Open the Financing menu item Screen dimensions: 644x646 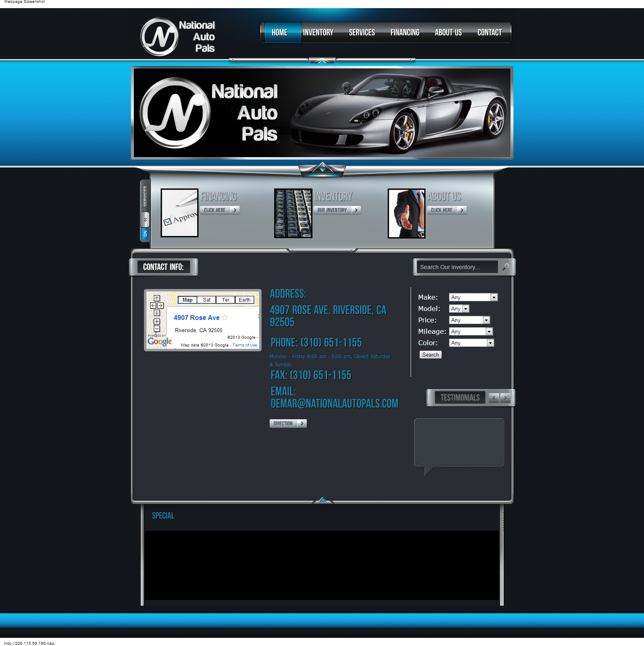(405, 33)
